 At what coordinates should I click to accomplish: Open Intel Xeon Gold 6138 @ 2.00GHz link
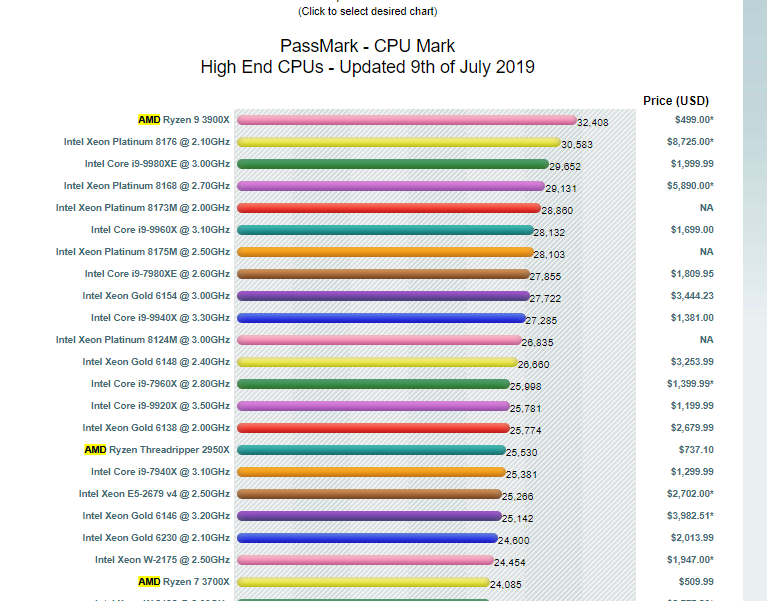(x=156, y=428)
